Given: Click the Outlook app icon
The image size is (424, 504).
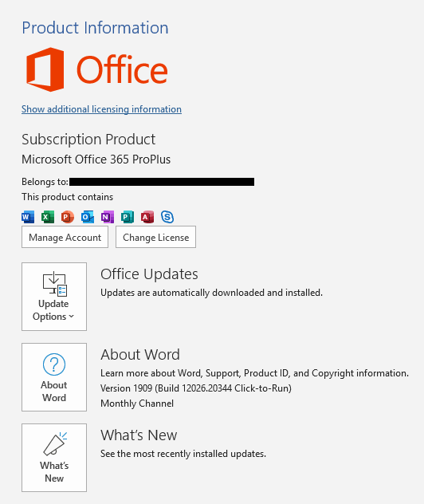Looking at the screenshot, I should tap(88, 217).
